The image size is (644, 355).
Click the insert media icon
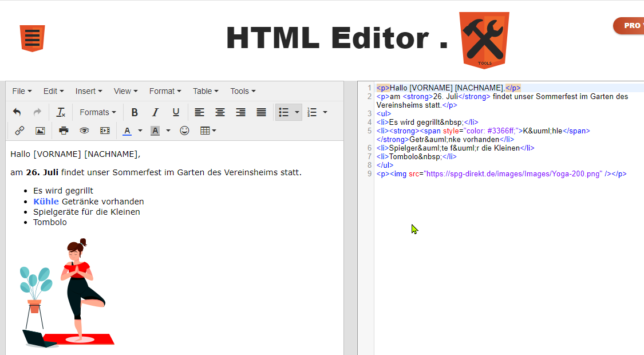tap(105, 131)
